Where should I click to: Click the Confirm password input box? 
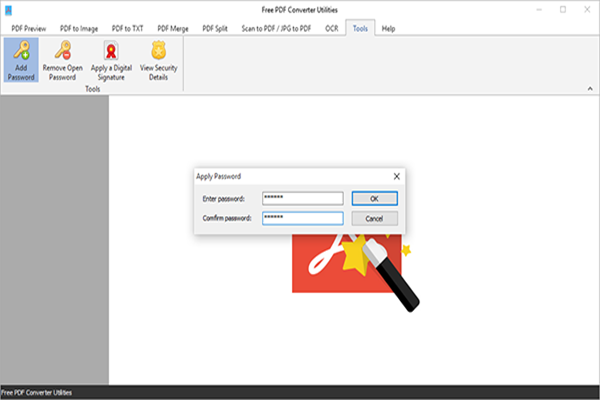tap(303, 218)
